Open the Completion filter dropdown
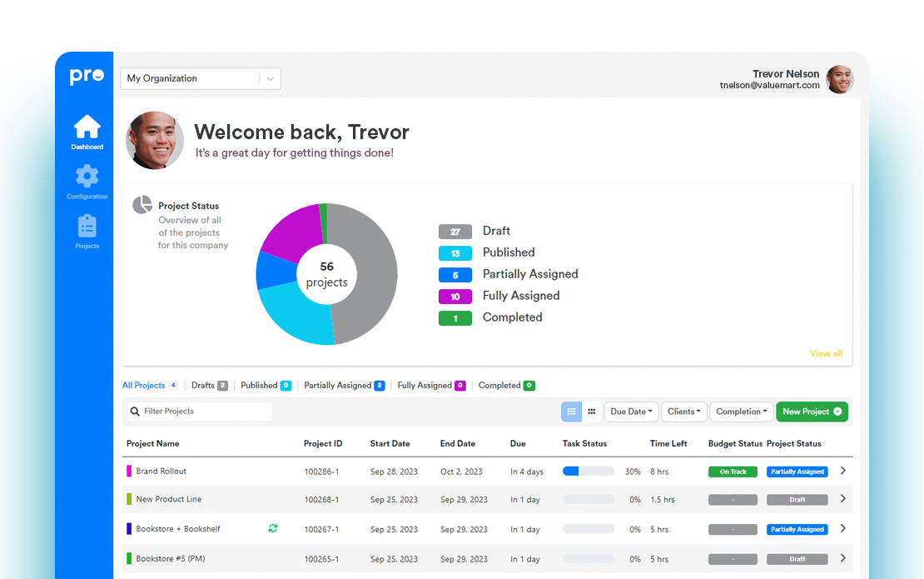Image resolution: width=924 pixels, height=579 pixels. [741, 412]
